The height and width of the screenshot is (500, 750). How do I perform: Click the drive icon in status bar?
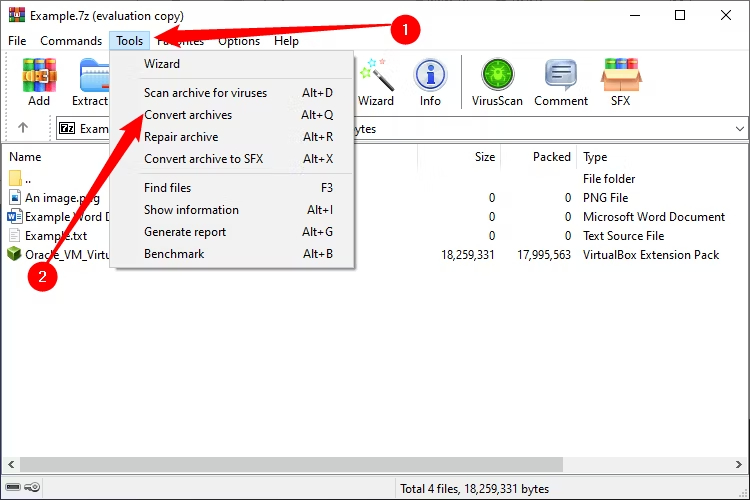tap(13, 487)
